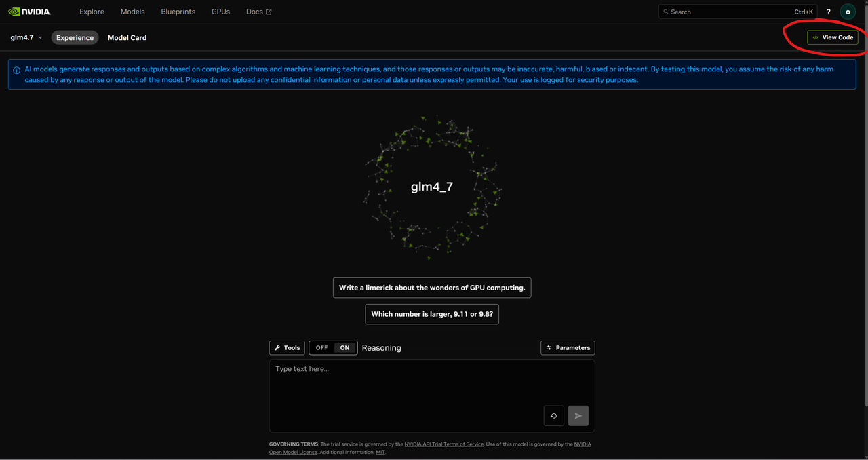Turn Reasoning OFF
Image resolution: width=868 pixels, height=460 pixels.
click(x=321, y=347)
